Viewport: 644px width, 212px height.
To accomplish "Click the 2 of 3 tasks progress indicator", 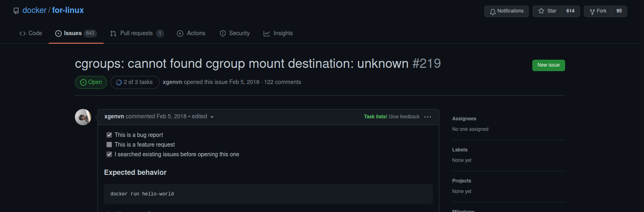I will (135, 82).
